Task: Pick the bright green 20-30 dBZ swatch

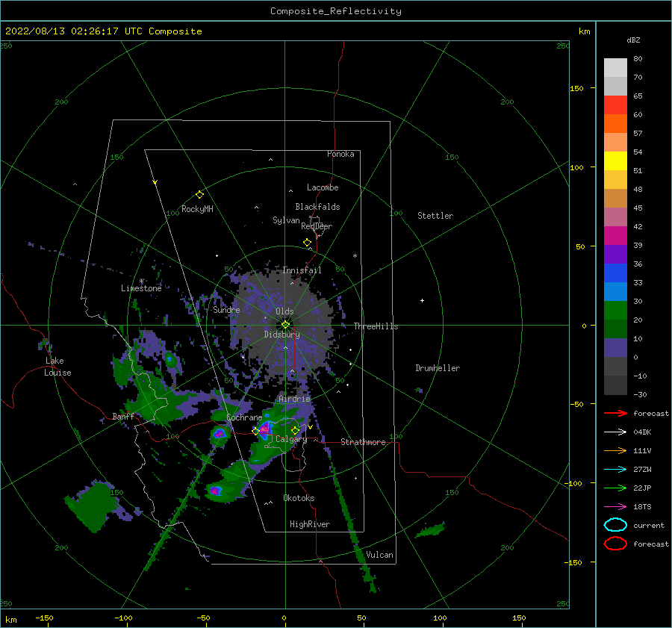Action: tap(615, 311)
